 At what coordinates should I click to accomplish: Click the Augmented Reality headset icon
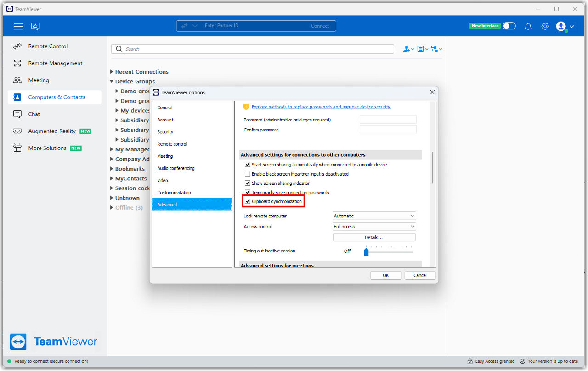click(x=17, y=131)
